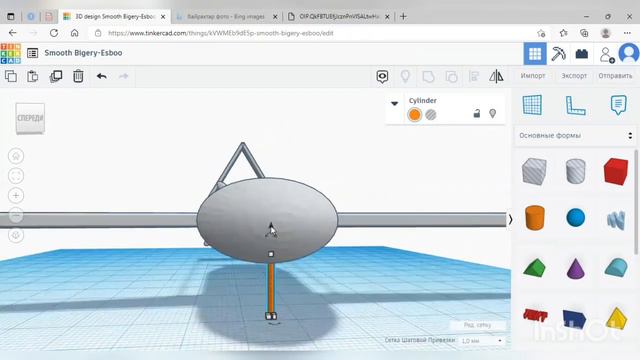Open the Bricks mode icon
This screenshot has height=360, width=640.
[x=582, y=53]
